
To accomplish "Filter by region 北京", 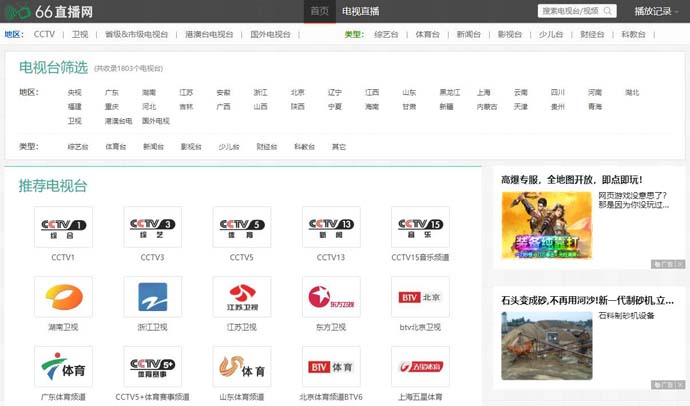I will tap(297, 92).
